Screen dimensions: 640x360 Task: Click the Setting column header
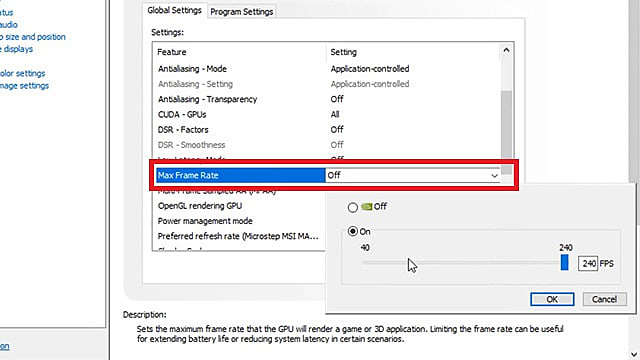click(x=343, y=52)
